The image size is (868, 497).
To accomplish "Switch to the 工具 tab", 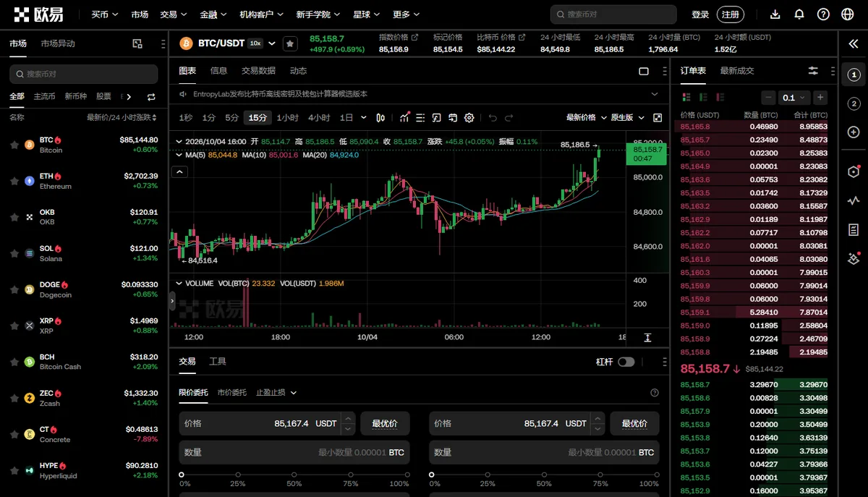I will [x=218, y=361].
